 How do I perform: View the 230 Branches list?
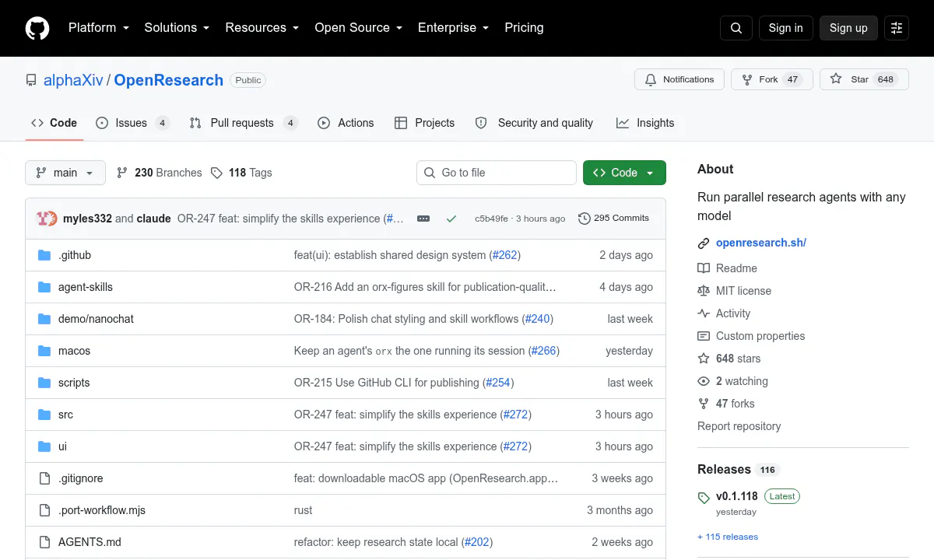[x=159, y=173]
